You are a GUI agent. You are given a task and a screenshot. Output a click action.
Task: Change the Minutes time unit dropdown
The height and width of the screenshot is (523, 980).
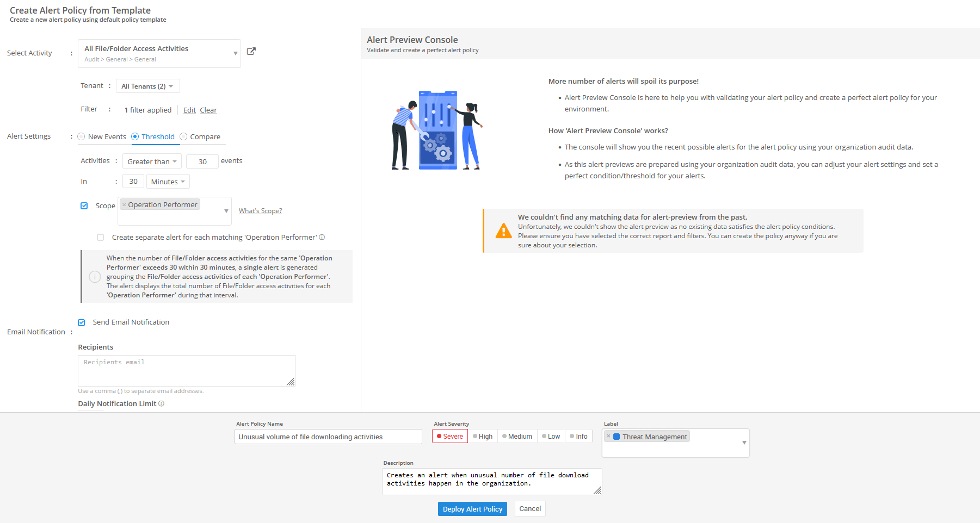168,181
